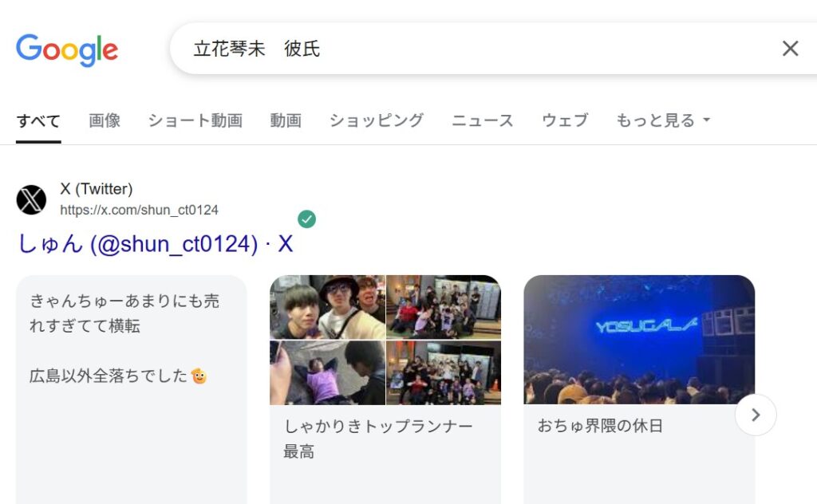
Task: Open the 動画 tab
Action: click(x=286, y=120)
